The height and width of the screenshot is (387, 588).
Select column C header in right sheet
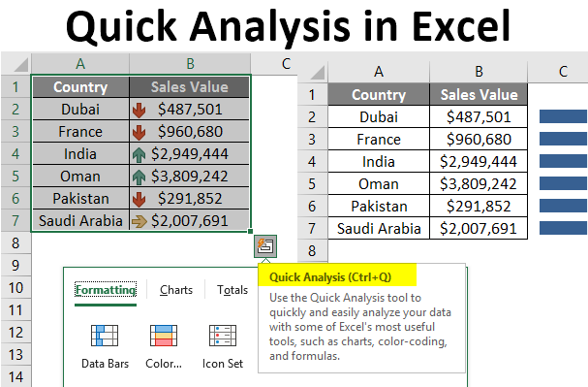coord(563,72)
